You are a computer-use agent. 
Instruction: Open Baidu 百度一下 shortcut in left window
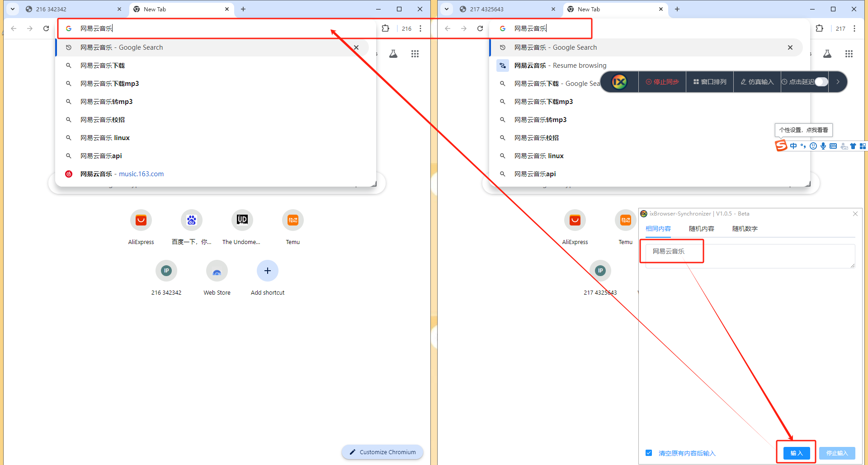coord(192,227)
